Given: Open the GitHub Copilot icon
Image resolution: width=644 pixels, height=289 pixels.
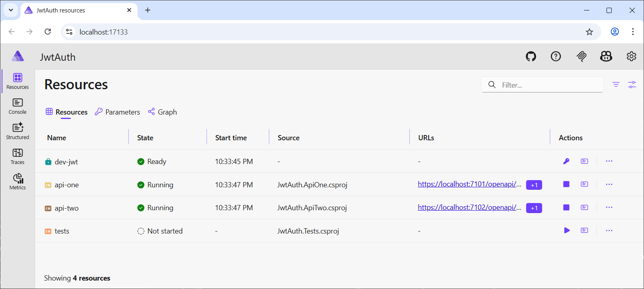Looking at the screenshot, I should pos(606,57).
